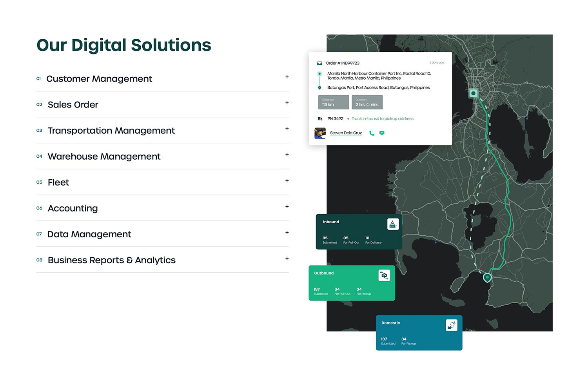The width and height of the screenshot is (588, 377).
Task: Open the Data Management section title
Action: coord(89,234)
